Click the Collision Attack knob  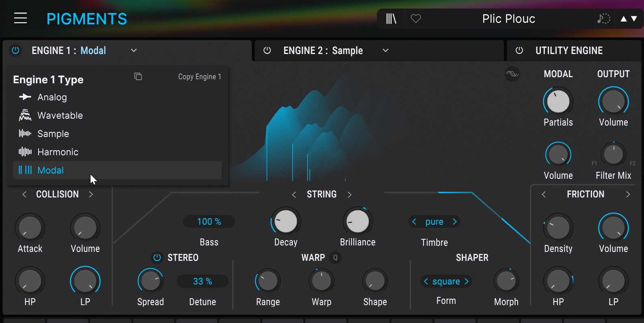click(30, 228)
